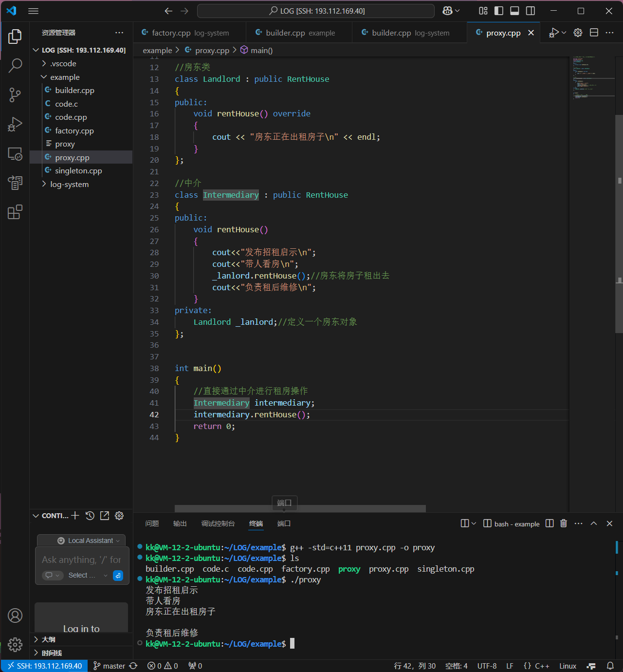
Task: Toggle the secondary side bar visibility
Action: [x=531, y=11]
